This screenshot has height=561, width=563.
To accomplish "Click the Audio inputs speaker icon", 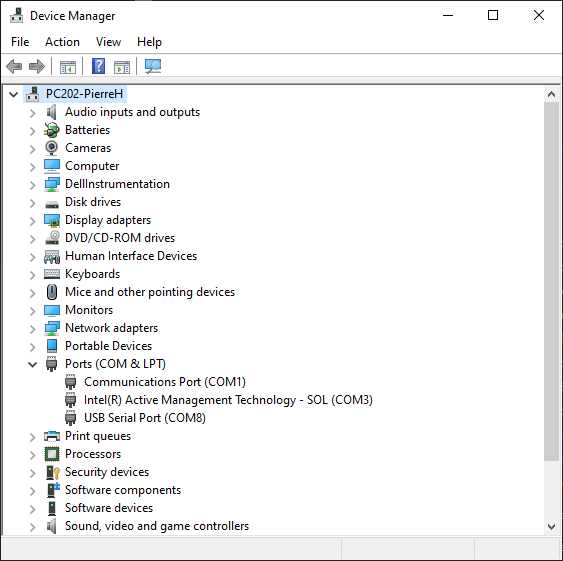I will 52,112.
